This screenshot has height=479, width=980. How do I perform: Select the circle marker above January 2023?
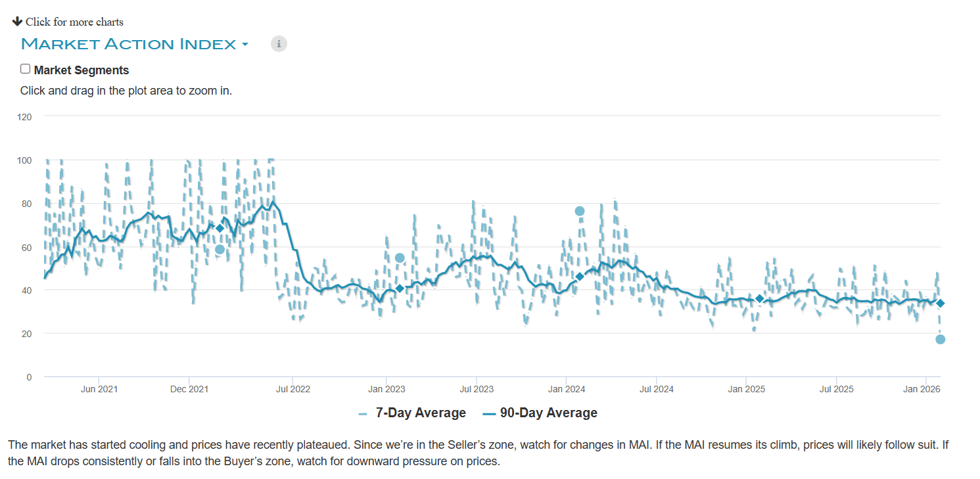tap(400, 258)
